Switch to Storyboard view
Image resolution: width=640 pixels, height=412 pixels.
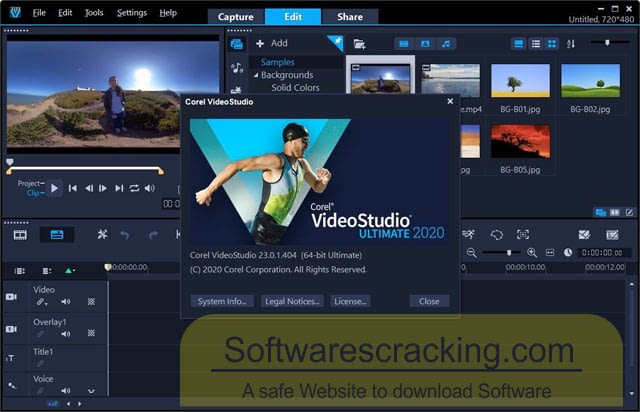tap(20, 235)
